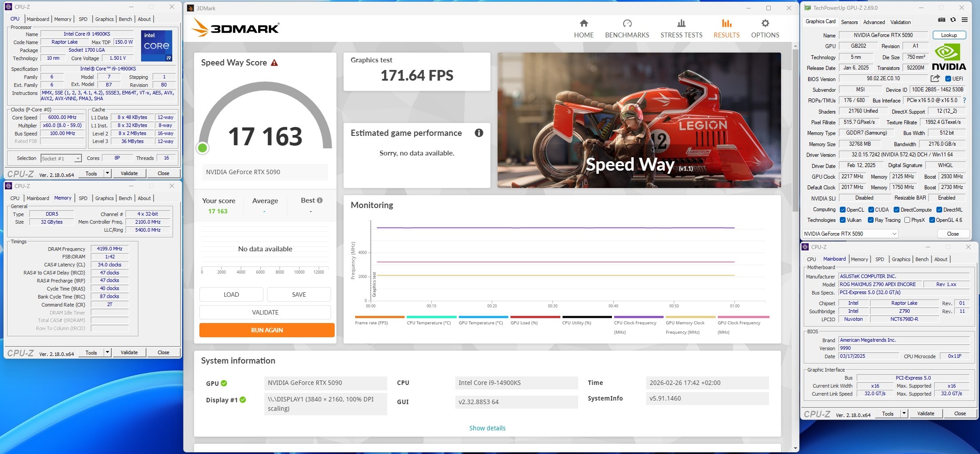
Task: Toggle the PhysX checkbox
Action: coord(907,220)
